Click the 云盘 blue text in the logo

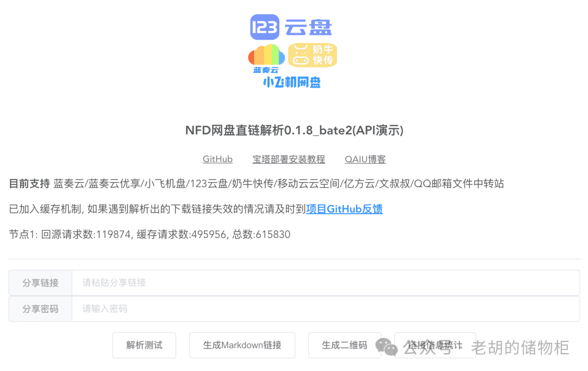308,28
